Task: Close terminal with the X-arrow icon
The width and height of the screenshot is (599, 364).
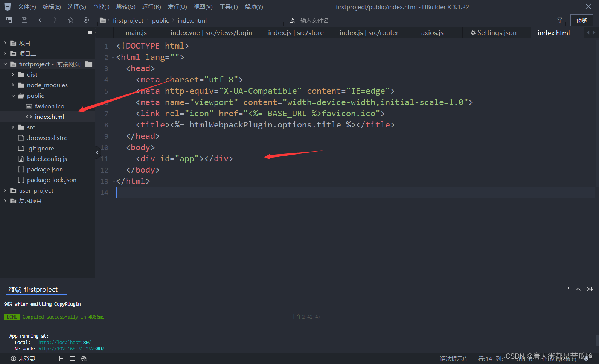Action: pyautogui.click(x=590, y=289)
